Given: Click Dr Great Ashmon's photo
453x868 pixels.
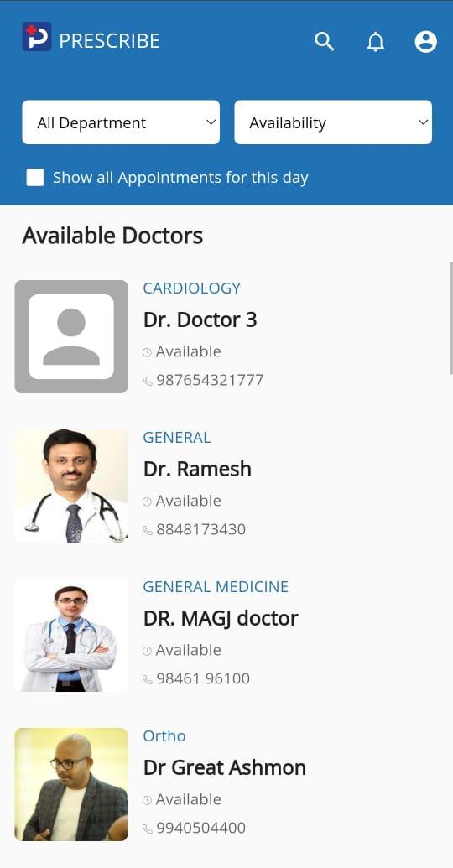Looking at the screenshot, I should click(x=70, y=784).
